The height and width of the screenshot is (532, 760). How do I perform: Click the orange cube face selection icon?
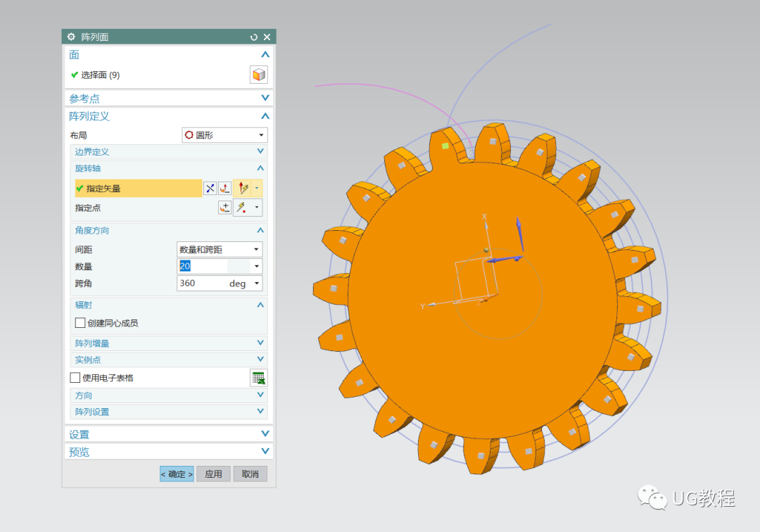click(x=259, y=75)
